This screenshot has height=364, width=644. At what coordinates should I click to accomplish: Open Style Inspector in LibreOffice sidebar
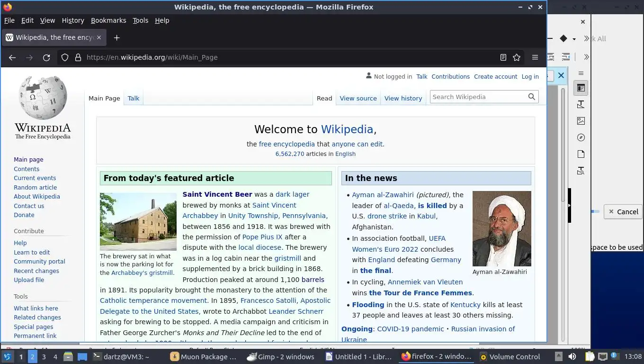pyautogui.click(x=581, y=171)
